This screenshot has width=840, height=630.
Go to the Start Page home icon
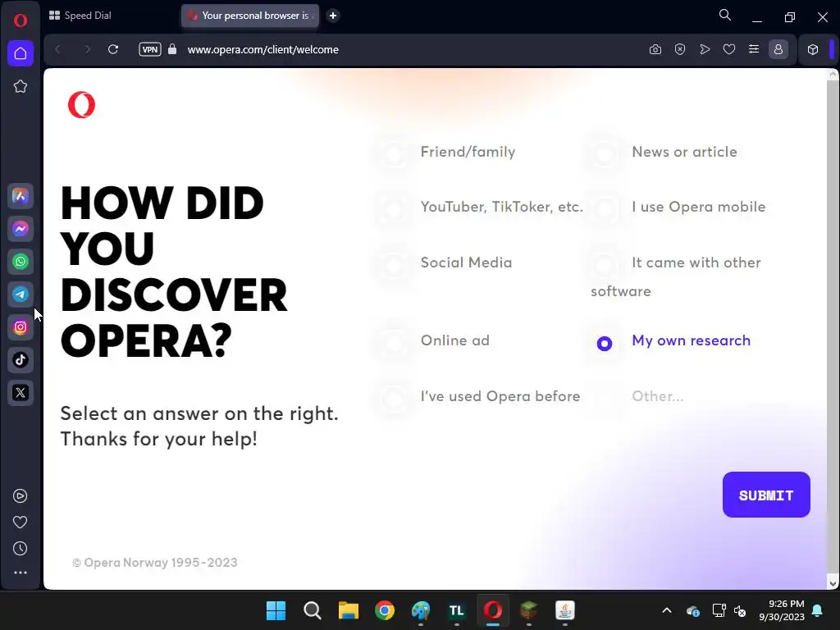coord(21,53)
